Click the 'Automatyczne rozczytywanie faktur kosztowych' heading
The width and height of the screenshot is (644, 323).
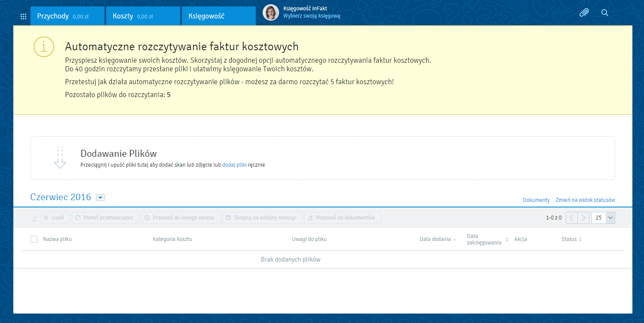181,46
